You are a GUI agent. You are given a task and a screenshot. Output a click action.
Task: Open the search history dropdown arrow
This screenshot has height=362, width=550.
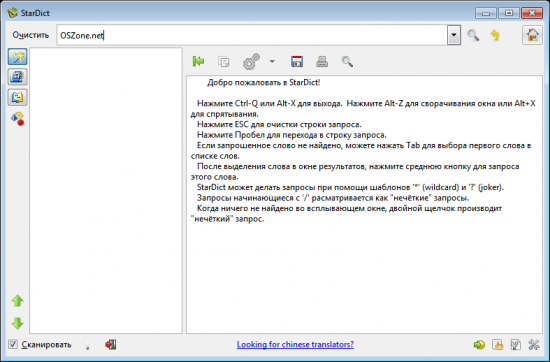coord(454,35)
